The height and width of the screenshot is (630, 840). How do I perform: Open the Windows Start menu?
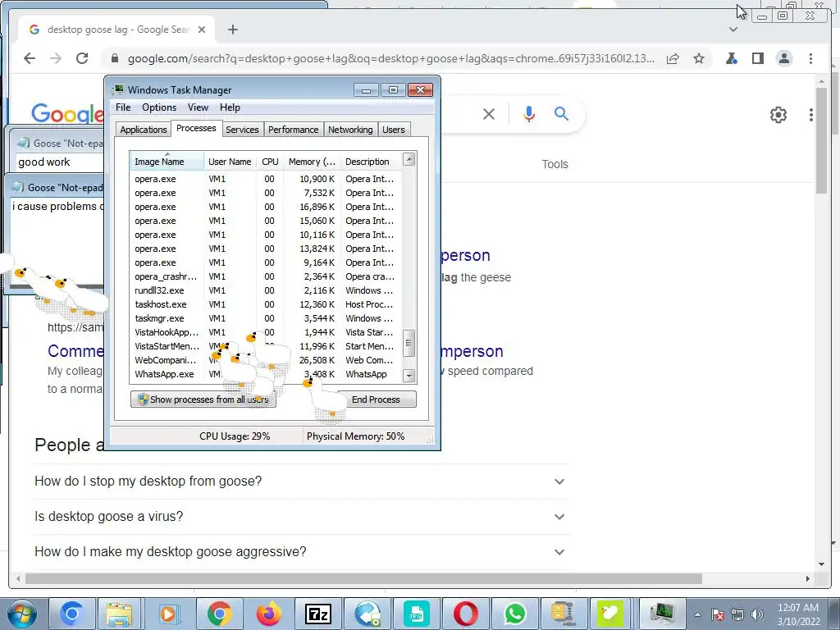pos(22,614)
